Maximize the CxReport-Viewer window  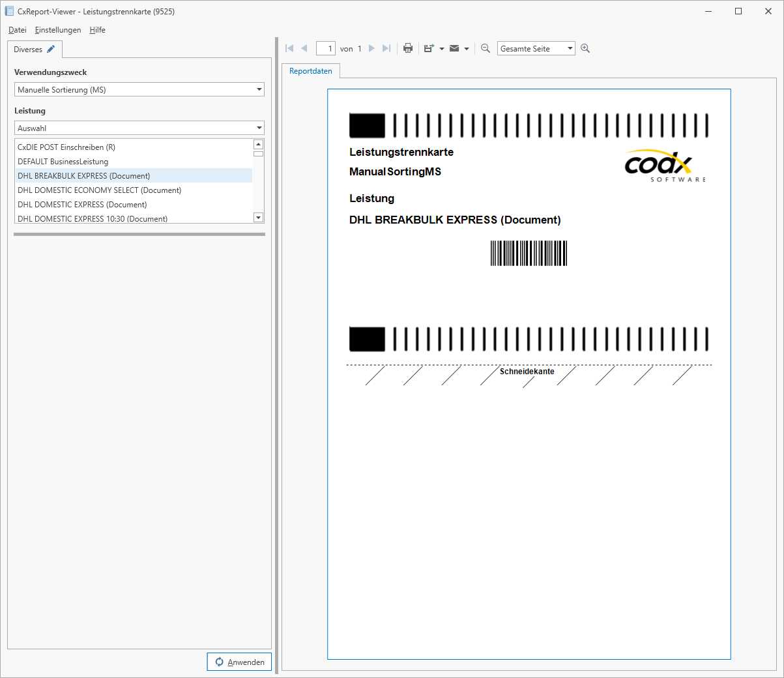pos(738,11)
